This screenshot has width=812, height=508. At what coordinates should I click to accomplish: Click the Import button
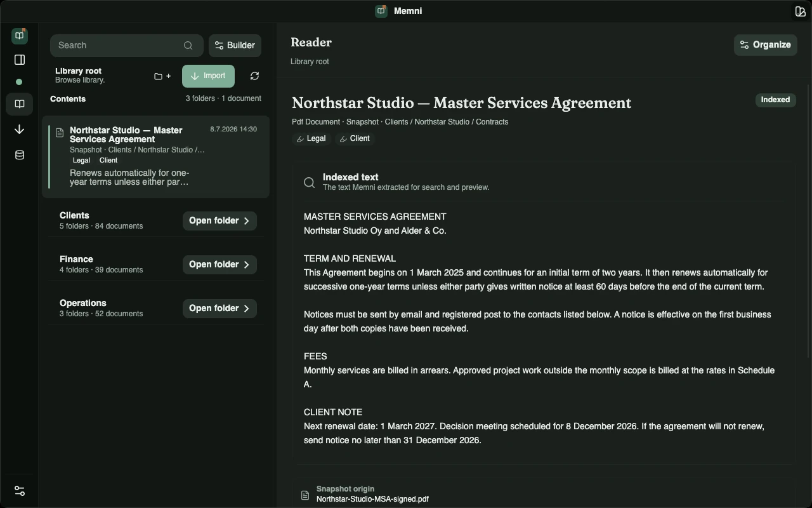tap(208, 76)
